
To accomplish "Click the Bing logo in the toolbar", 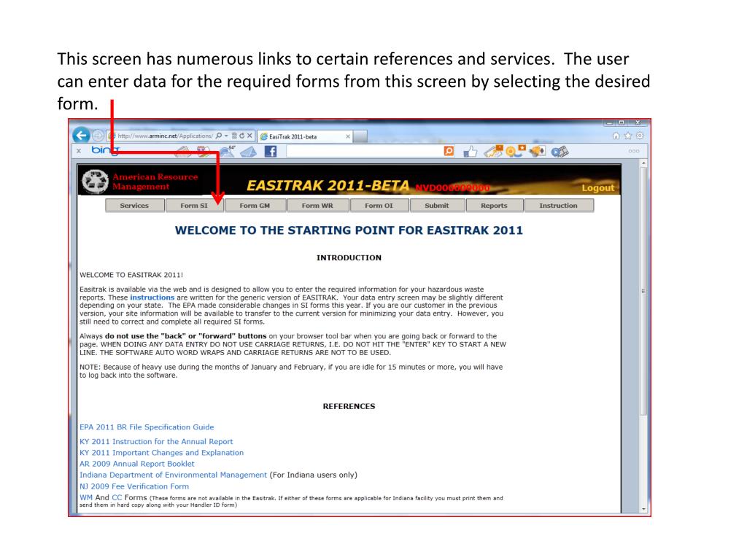I will (x=105, y=150).
